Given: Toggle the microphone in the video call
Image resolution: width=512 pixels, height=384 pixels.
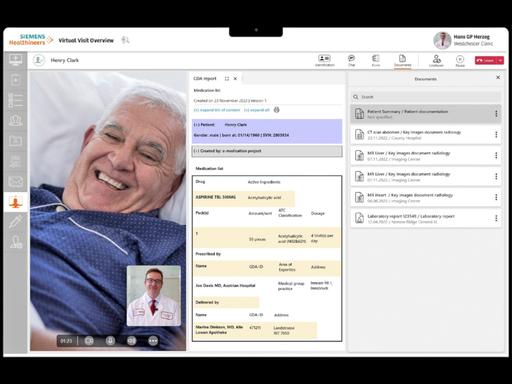Looking at the screenshot, I should [x=110, y=341].
